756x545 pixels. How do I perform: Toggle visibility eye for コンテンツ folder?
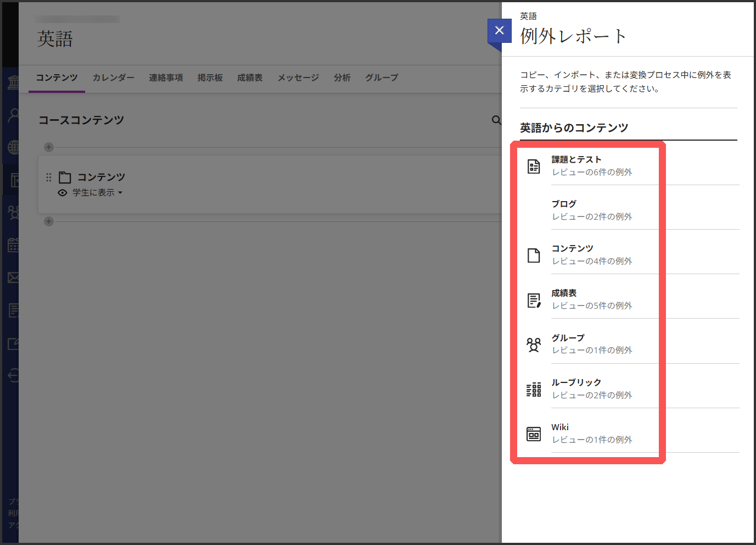(x=63, y=193)
